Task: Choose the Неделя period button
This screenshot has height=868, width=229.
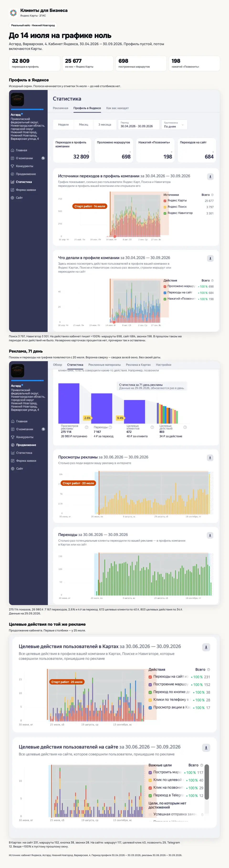Action: 63,125
